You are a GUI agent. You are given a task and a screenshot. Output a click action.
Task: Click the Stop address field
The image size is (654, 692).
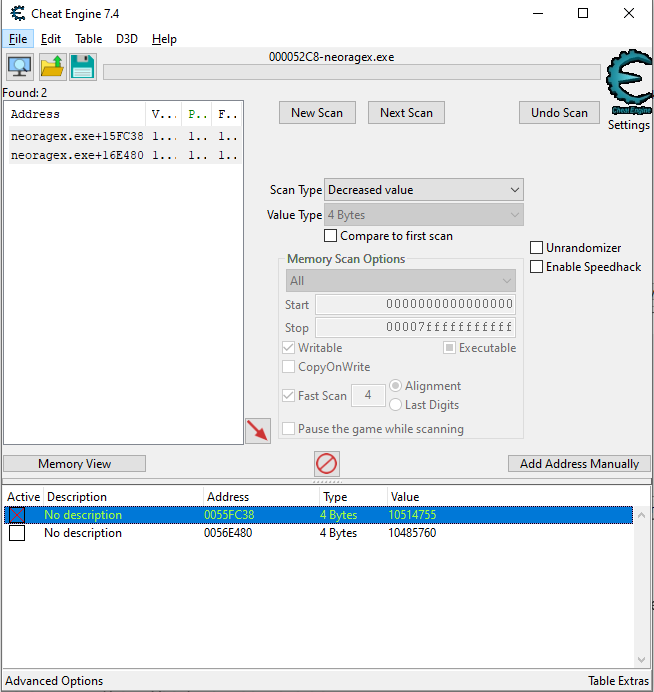(415, 327)
